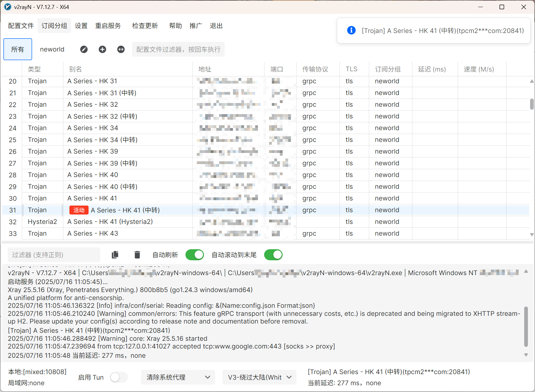The image size is (535, 392).
Task: Select server row A Series - HK 34 (中转)
Action: [265, 140]
